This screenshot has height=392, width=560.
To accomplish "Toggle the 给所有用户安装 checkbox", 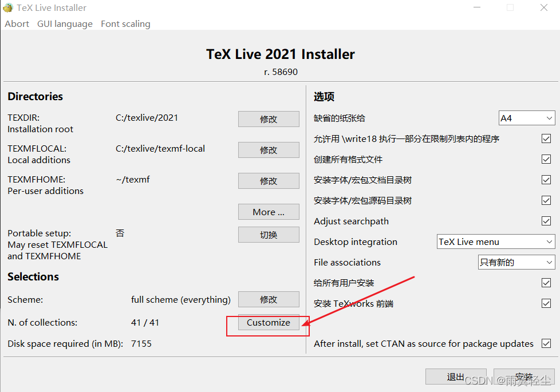I will pyautogui.click(x=546, y=283).
